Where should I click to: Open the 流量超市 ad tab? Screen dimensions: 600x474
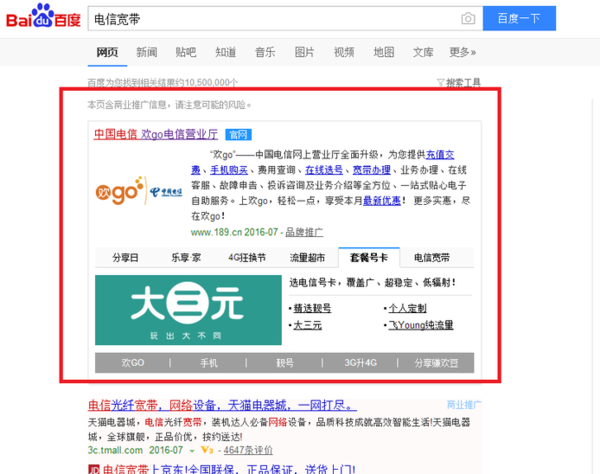pos(307,258)
